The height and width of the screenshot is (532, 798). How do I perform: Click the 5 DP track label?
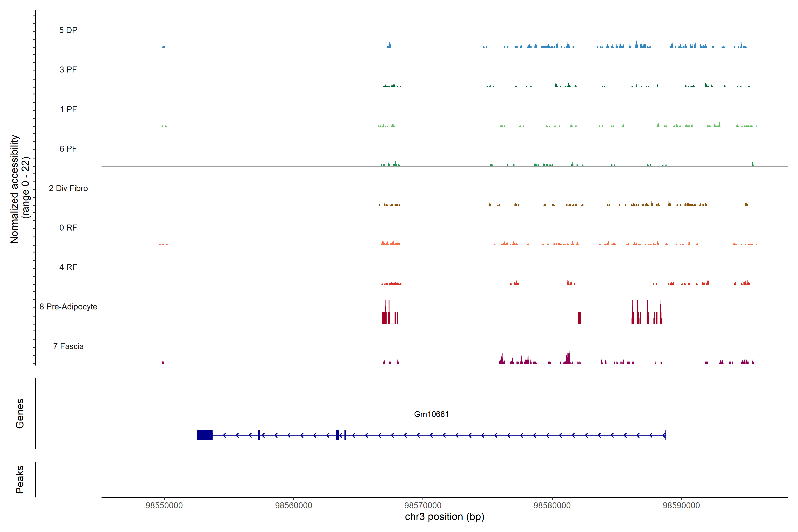tap(68, 30)
